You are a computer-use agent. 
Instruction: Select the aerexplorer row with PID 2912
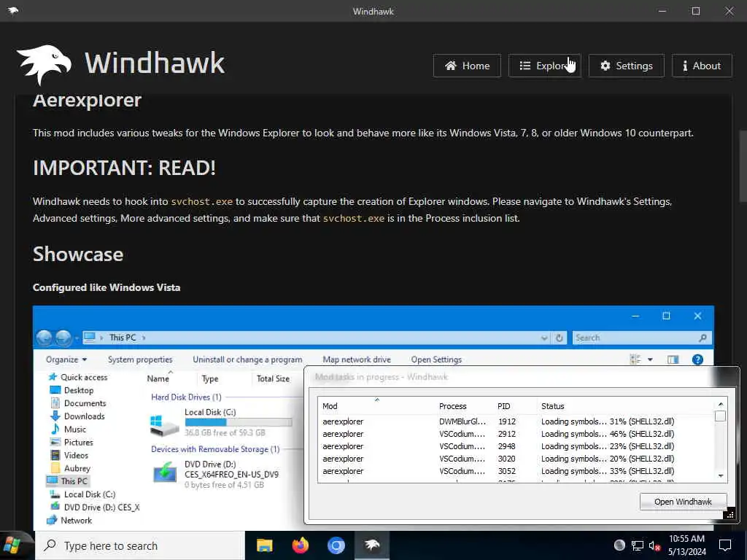tap(516, 434)
